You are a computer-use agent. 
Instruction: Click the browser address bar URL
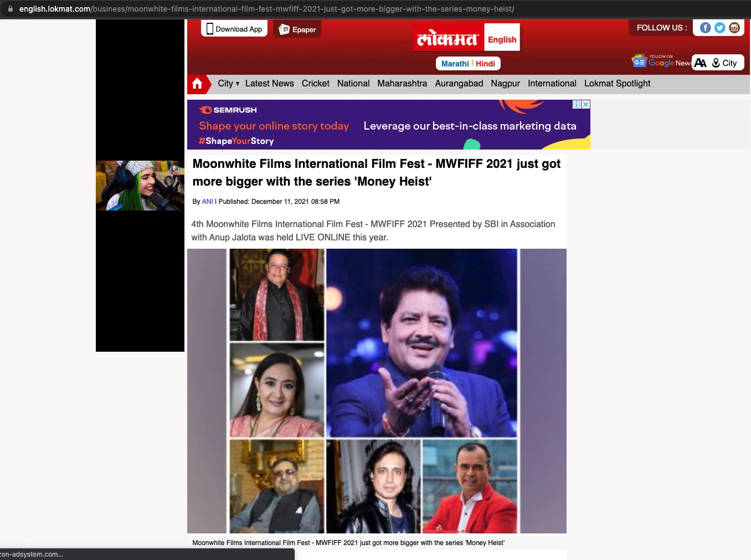267,9
